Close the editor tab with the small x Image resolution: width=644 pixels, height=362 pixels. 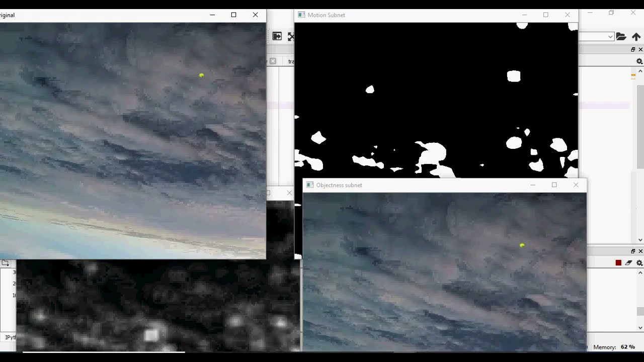pos(273,61)
